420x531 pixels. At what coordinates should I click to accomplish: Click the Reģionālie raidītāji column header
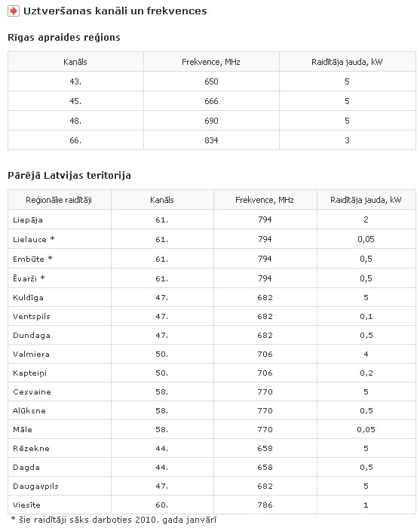[x=59, y=200]
